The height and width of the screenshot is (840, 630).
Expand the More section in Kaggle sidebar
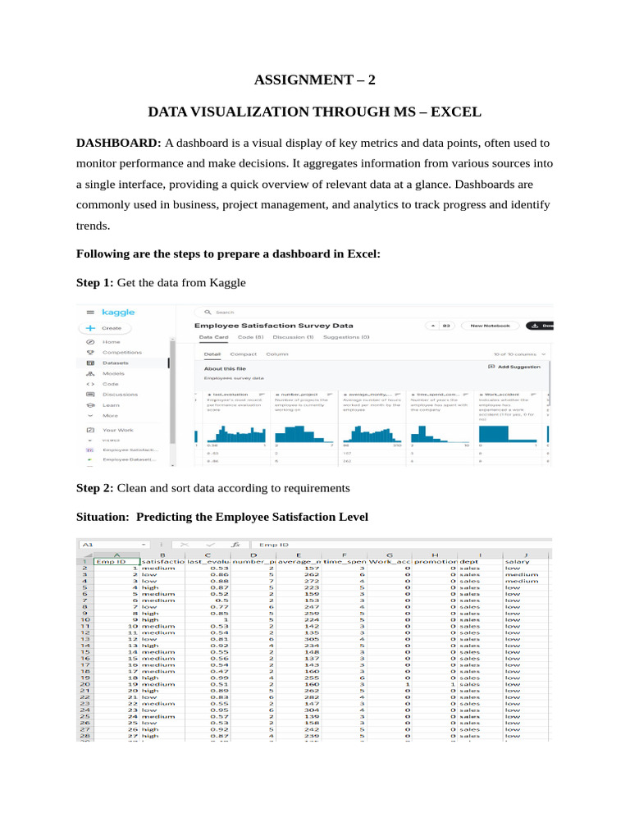tap(103, 416)
